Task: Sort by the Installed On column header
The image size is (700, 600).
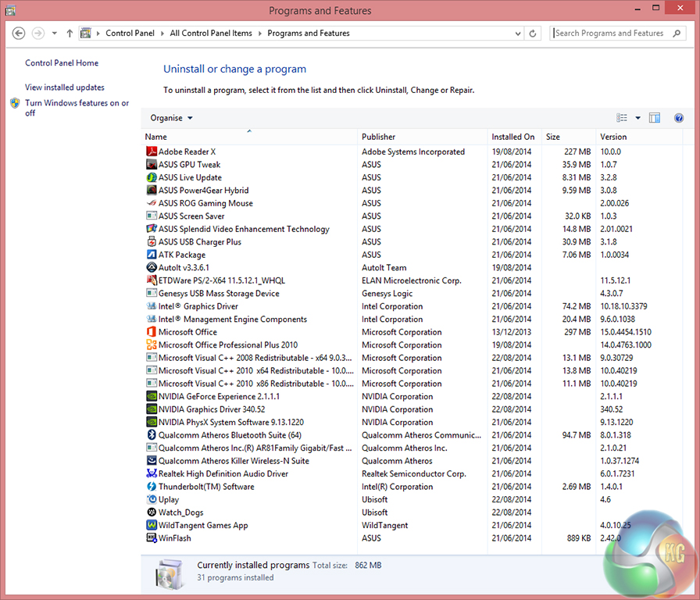Action: (x=512, y=137)
